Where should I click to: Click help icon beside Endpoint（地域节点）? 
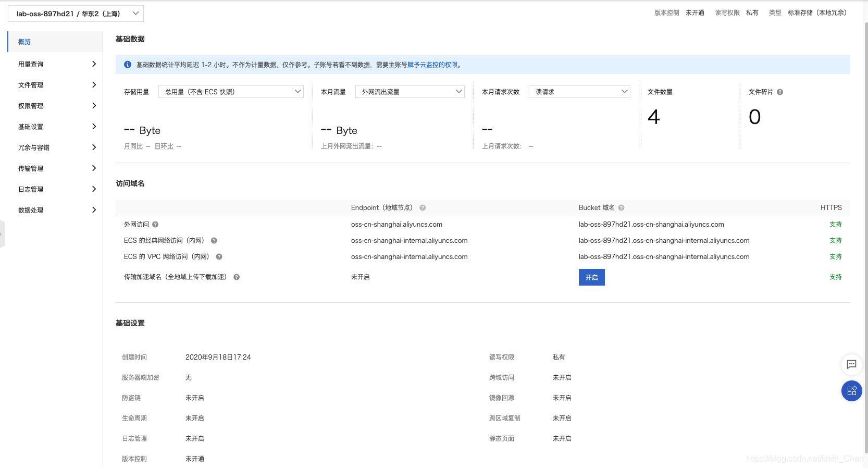pyautogui.click(x=423, y=208)
